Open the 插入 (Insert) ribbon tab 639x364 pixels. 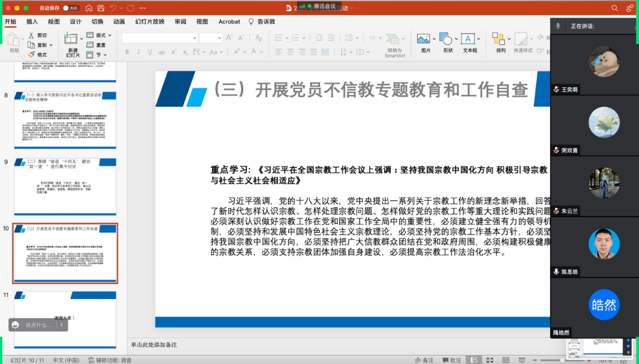point(32,21)
